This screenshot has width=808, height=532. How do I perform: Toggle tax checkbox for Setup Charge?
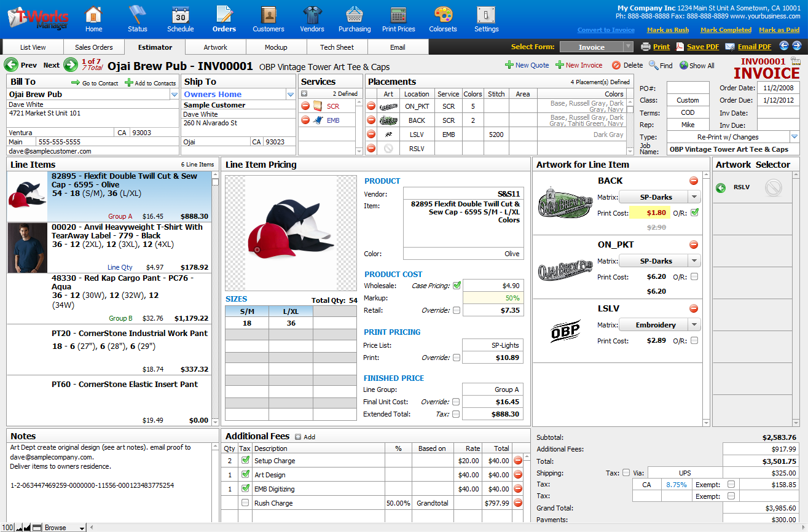pos(246,460)
